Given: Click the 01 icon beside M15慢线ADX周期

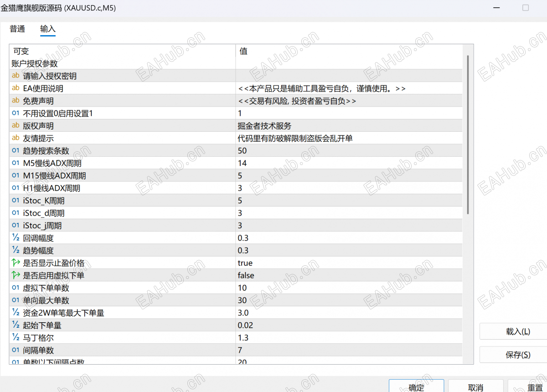Looking at the screenshot, I should (15, 175).
